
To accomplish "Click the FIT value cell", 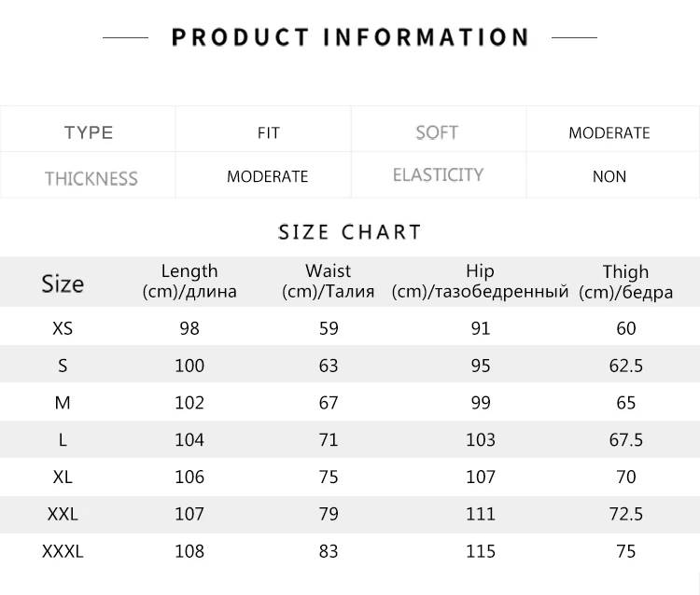I will [x=268, y=132].
